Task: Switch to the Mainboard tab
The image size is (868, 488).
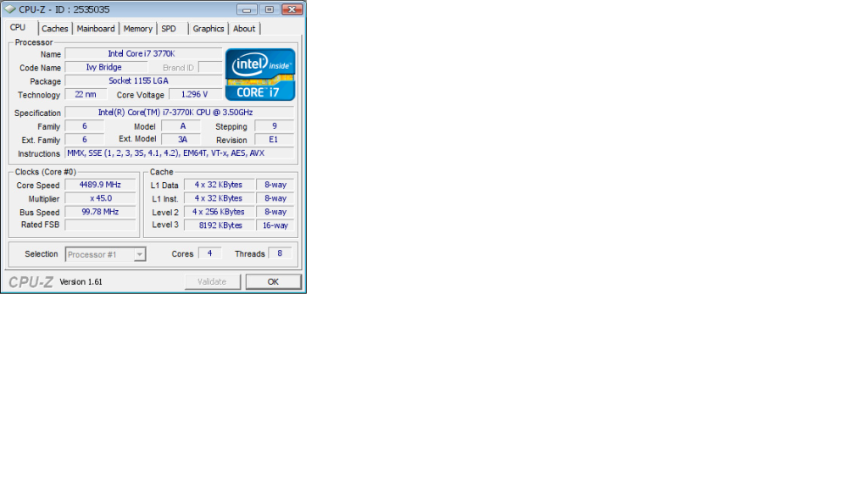Action: [96, 29]
